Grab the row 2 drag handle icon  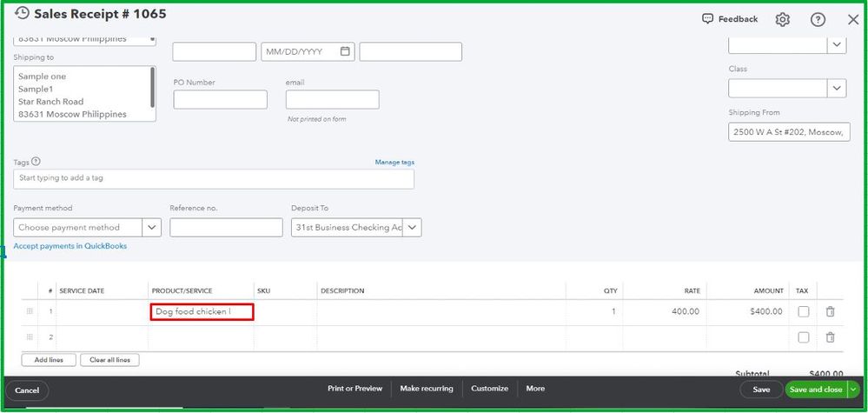30,337
